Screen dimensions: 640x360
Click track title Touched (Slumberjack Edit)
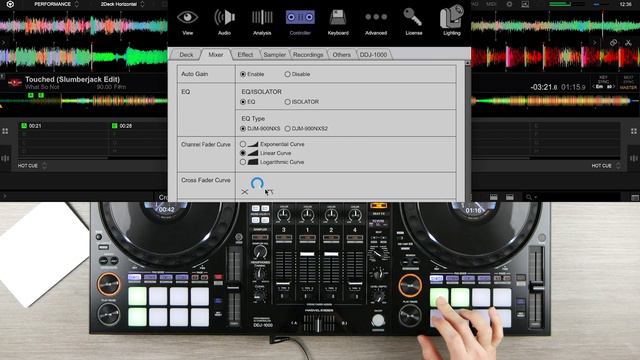[72, 80]
